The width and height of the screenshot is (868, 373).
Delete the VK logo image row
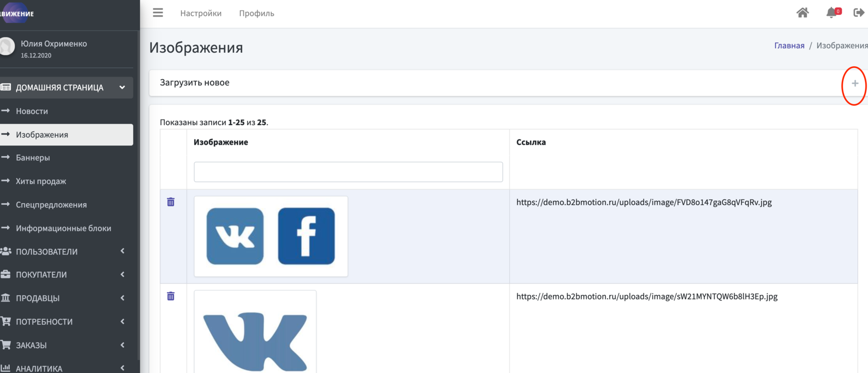171,296
